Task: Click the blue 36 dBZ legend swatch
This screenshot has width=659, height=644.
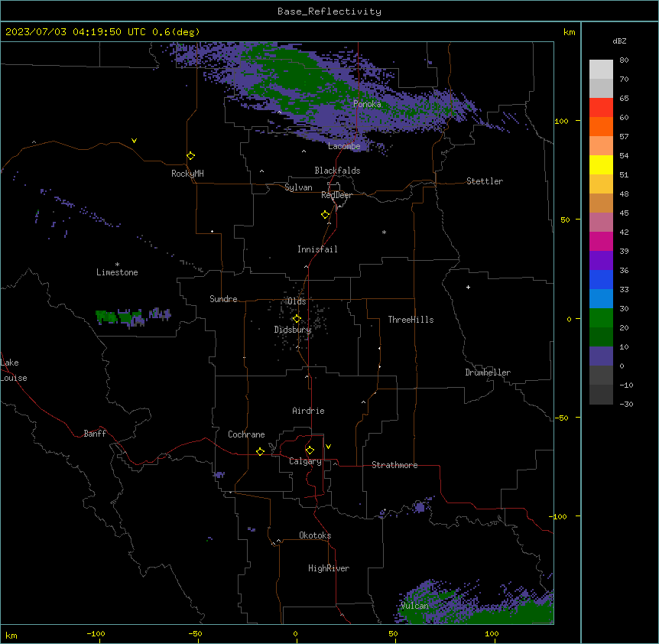Action: click(x=601, y=279)
